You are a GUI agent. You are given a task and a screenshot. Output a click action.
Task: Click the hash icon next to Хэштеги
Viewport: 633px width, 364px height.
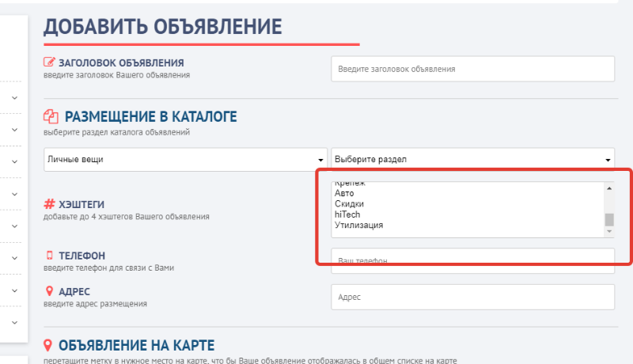pyautogui.click(x=49, y=203)
